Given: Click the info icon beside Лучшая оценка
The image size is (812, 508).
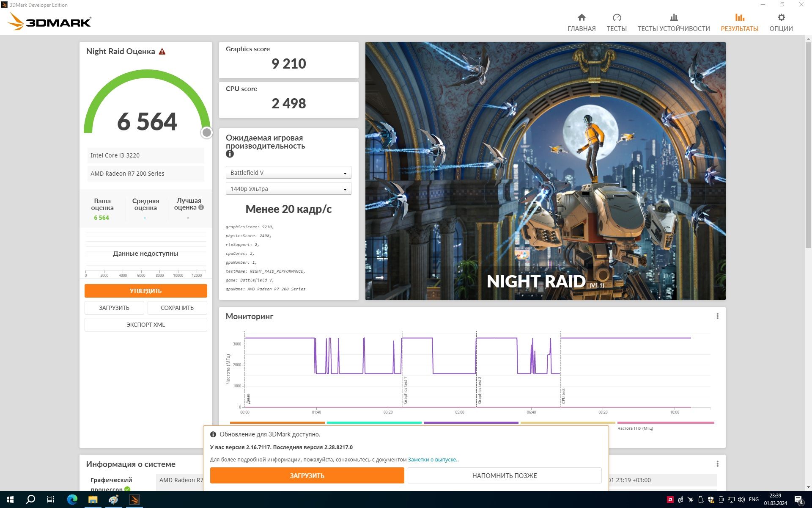Looking at the screenshot, I should pyautogui.click(x=201, y=207).
